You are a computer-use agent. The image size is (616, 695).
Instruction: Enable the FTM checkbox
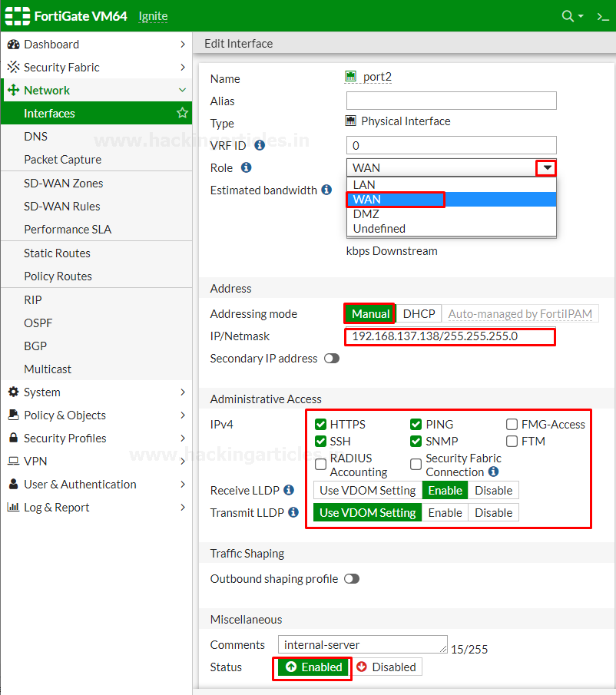click(x=512, y=441)
